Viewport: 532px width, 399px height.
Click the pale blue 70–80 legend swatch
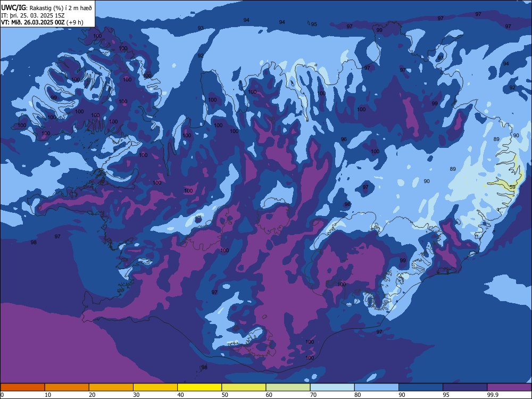pyautogui.click(x=332, y=387)
